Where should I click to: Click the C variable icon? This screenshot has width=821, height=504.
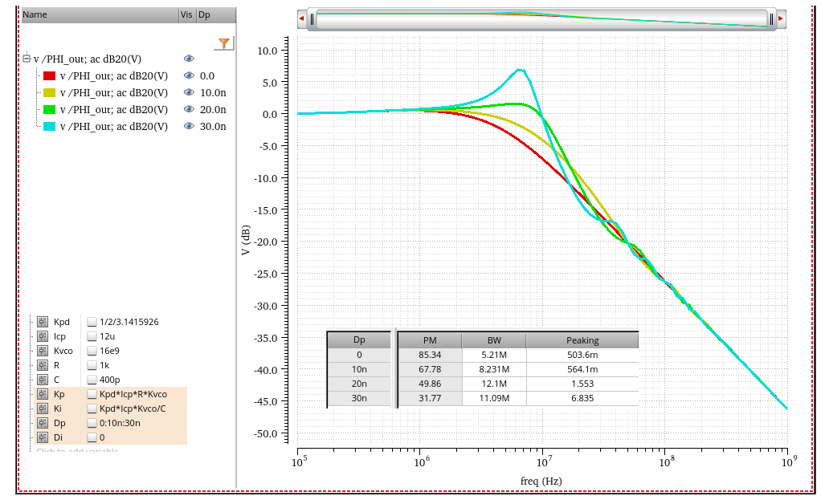pyautogui.click(x=43, y=380)
